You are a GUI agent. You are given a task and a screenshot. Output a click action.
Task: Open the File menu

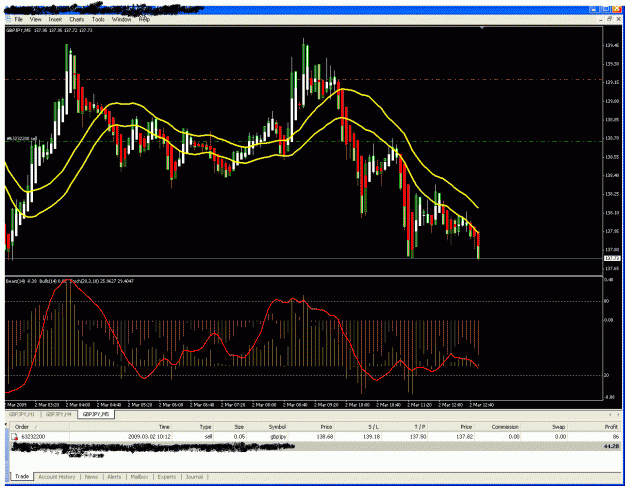coord(19,19)
